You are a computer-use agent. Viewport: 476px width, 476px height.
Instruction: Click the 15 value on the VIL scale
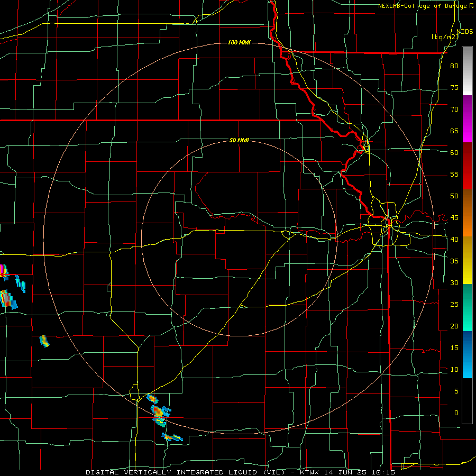tap(454, 347)
